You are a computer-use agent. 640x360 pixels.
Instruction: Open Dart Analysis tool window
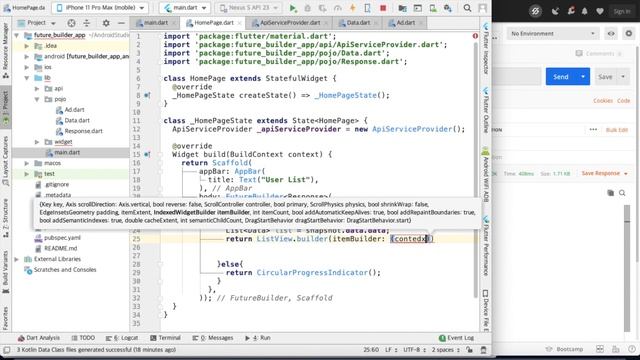pos(39,338)
